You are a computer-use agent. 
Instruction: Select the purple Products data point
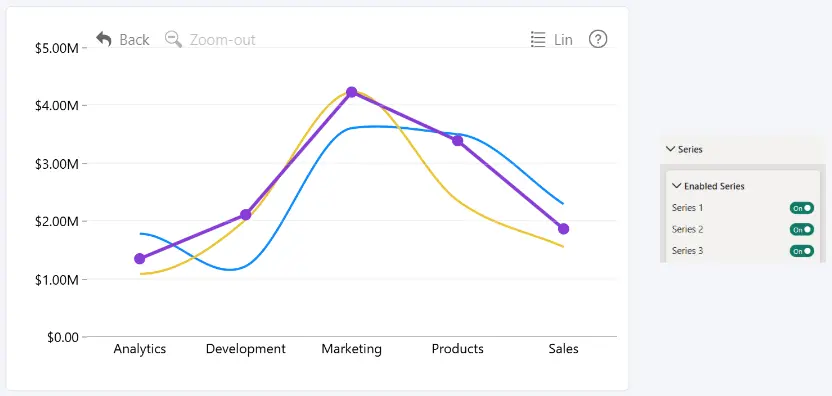(x=457, y=141)
